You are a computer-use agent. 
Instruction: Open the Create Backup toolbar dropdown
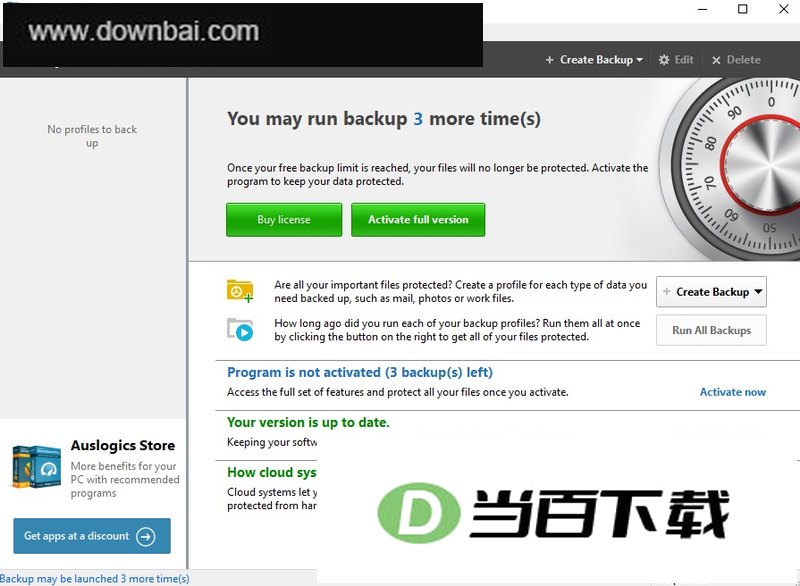coord(594,60)
